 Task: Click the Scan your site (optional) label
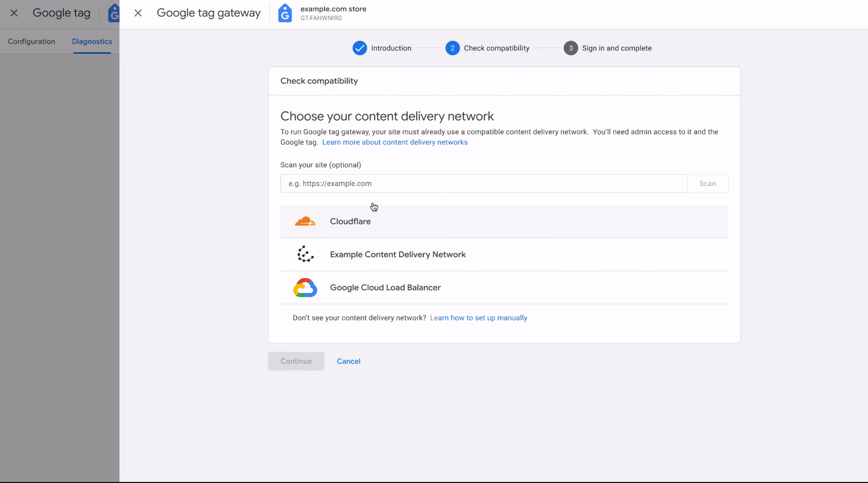[x=321, y=165]
